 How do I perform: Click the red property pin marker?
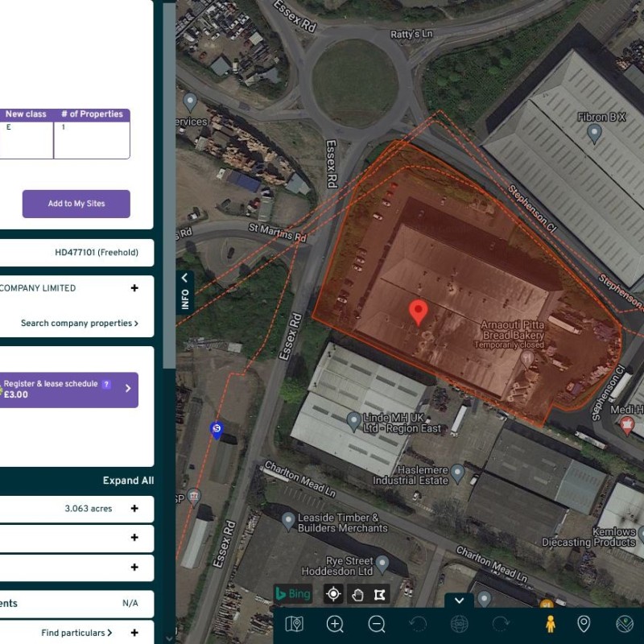418,312
